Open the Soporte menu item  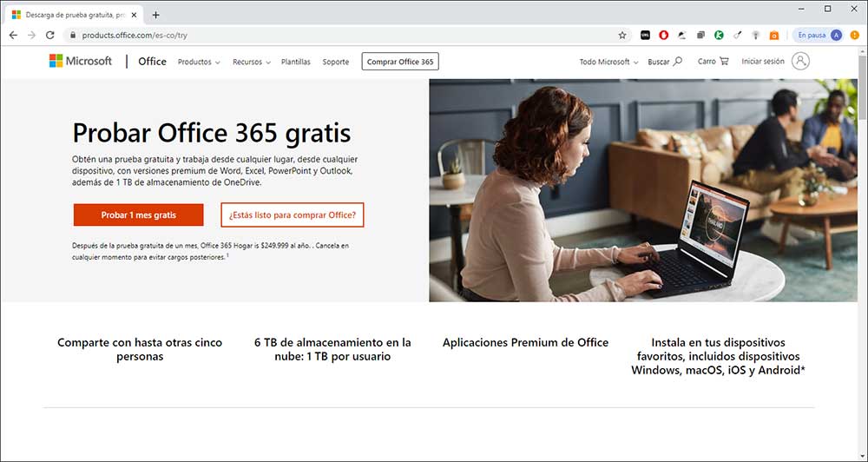pos(335,62)
